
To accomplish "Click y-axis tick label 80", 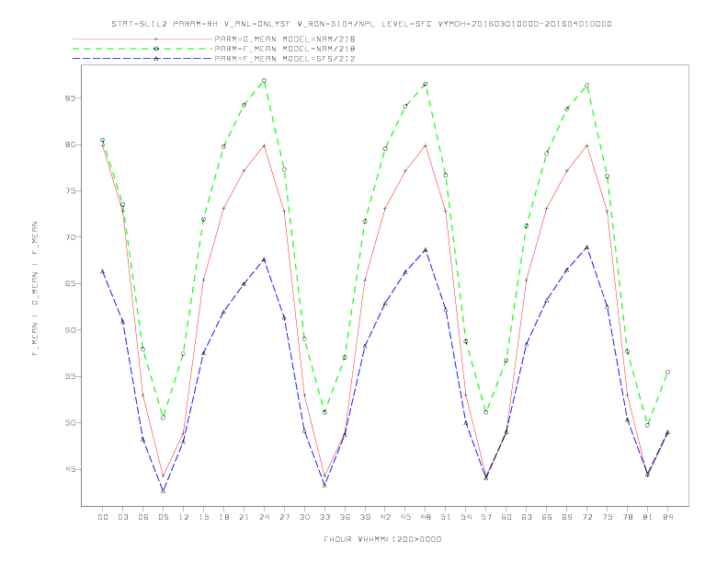I will (x=70, y=145).
